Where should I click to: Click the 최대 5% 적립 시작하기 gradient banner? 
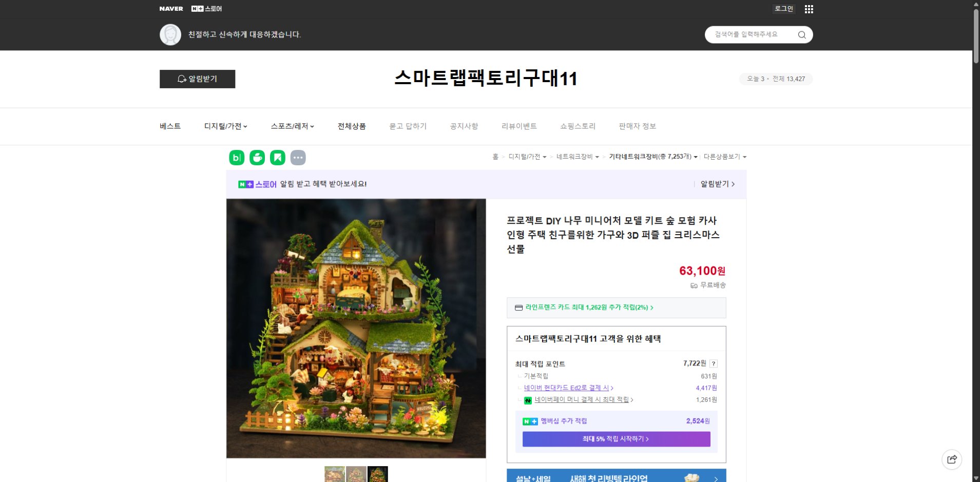click(616, 439)
